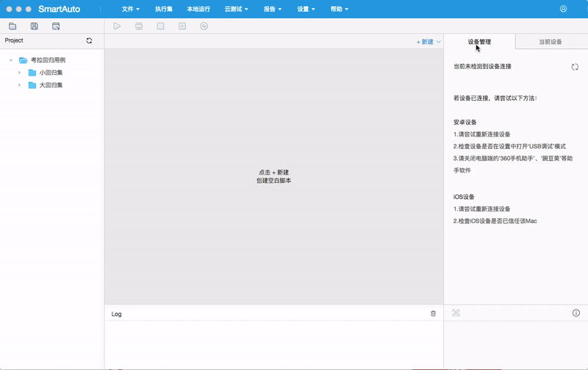Open the 云测试 dropdown menu
The image size is (588, 370).
(236, 9)
